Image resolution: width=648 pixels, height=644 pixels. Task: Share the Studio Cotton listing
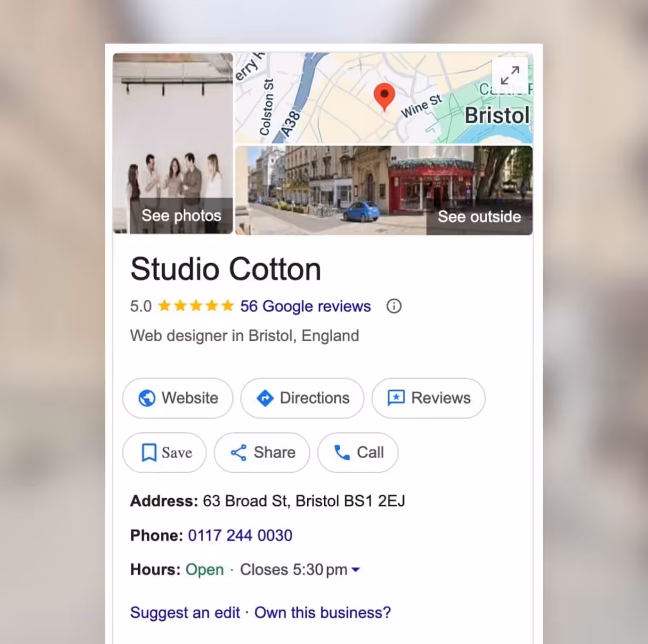click(262, 453)
